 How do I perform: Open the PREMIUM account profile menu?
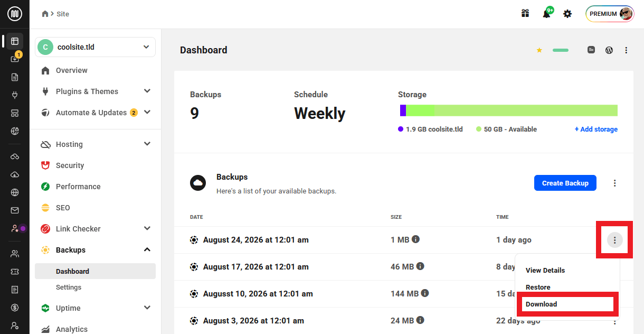tap(610, 14)
